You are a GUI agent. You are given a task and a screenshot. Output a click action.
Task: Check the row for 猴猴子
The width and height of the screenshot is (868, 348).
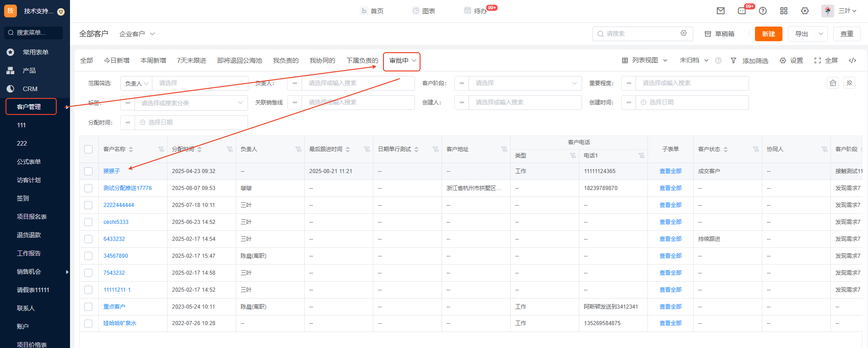(88, 171)
